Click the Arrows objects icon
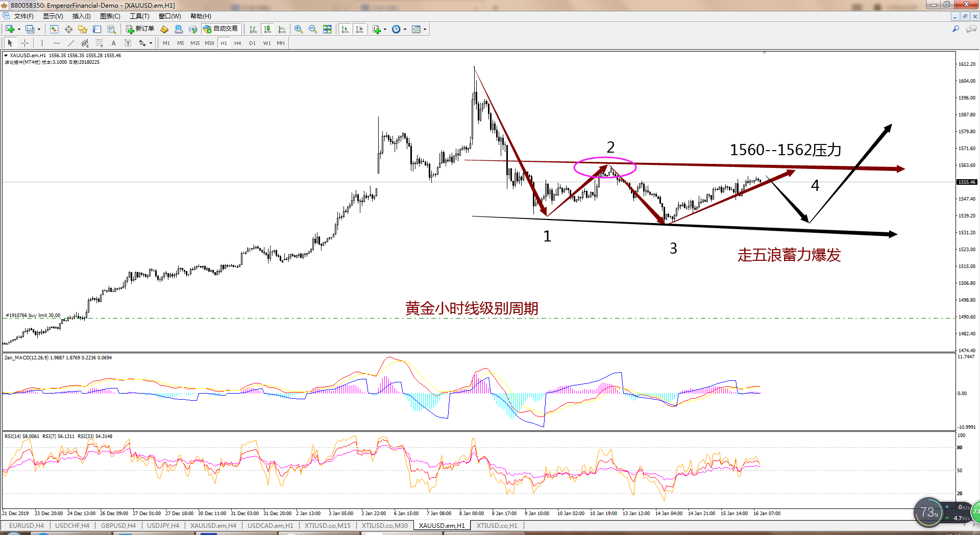This screenshot has width=980, height=535. (142, 43)
